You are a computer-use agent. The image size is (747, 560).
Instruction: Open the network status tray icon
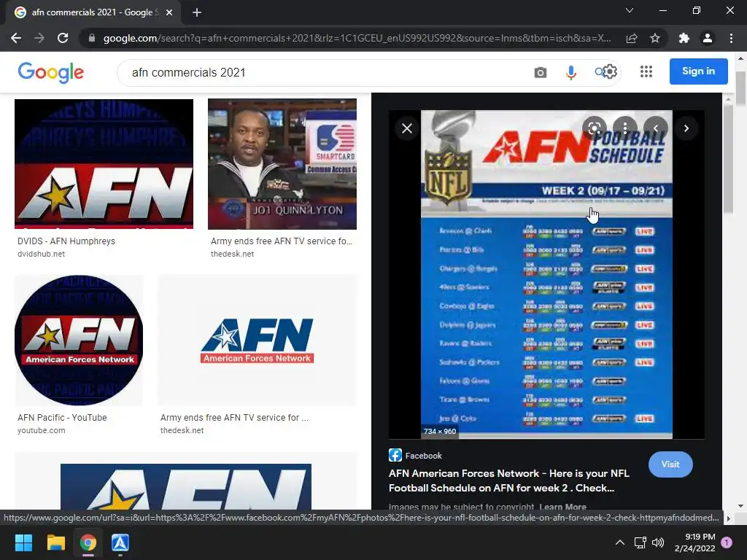coord(640,542)
